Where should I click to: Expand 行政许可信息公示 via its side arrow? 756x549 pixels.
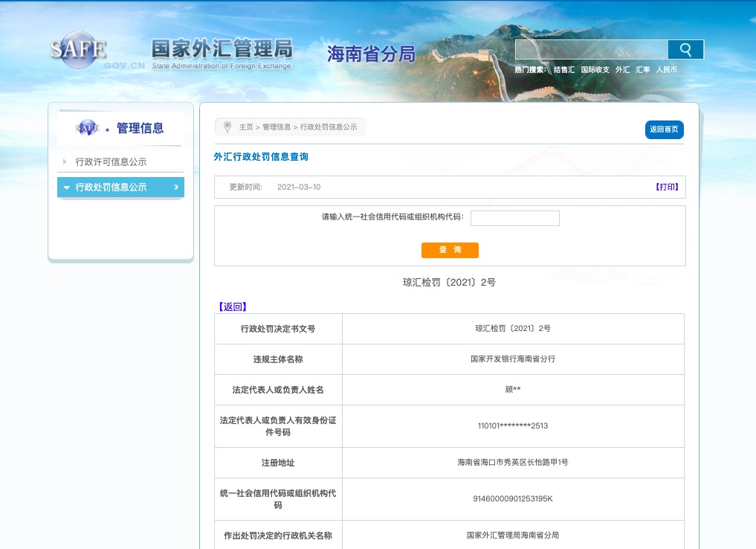[65, 161]
